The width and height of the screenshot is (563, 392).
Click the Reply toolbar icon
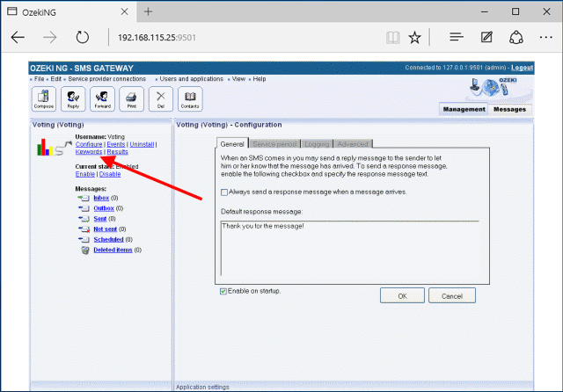coord(73,99)
